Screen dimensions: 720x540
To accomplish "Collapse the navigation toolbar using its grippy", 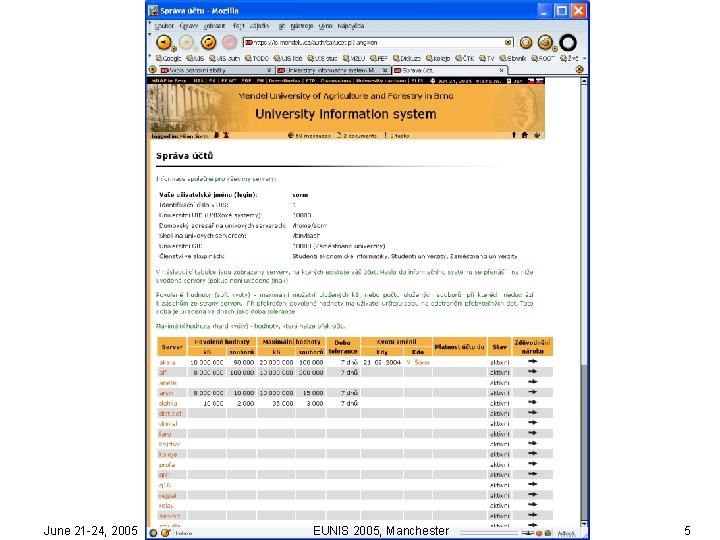I will [x=149, y=35].
